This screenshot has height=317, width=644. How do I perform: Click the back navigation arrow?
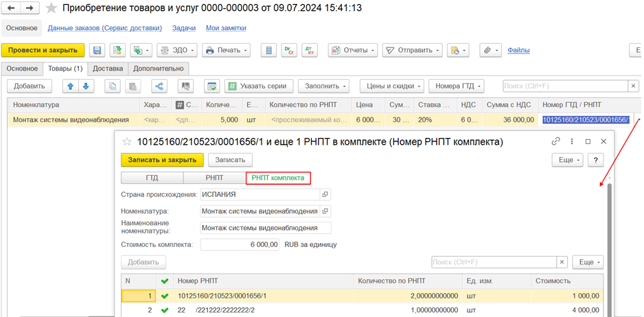(x=12, y=8)
